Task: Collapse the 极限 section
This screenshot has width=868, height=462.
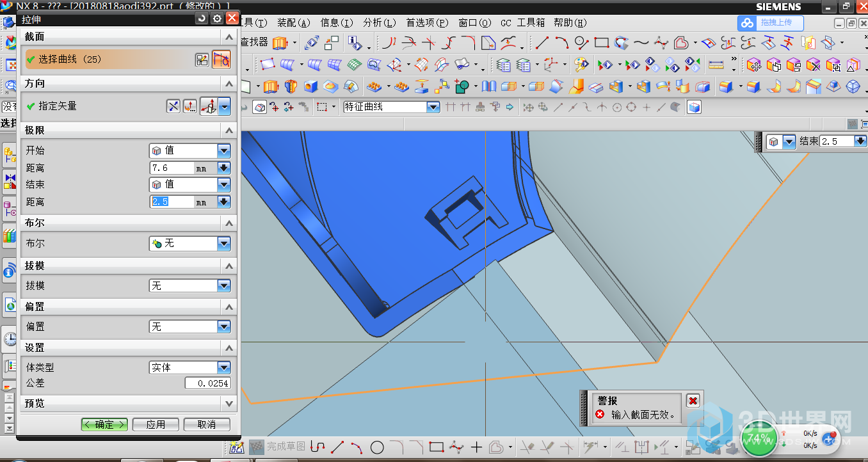Action: (229, 131)
